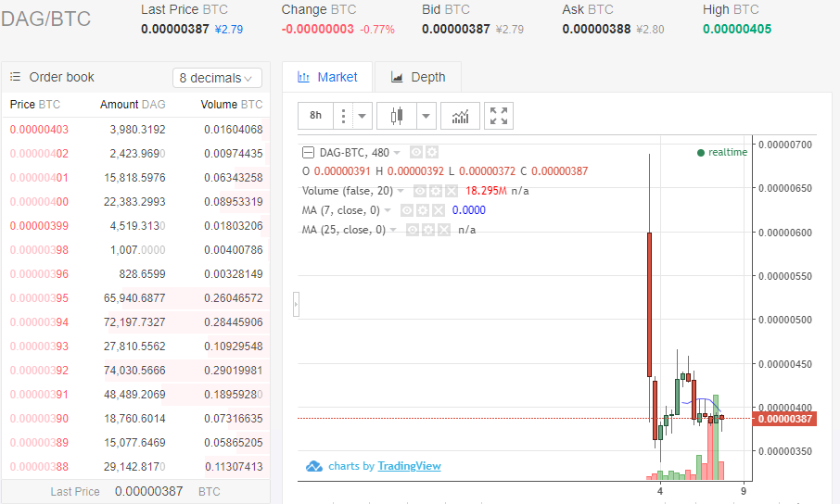Enter fullscreen chart mode
840x504 pixels.
click(x=499, y=116)
